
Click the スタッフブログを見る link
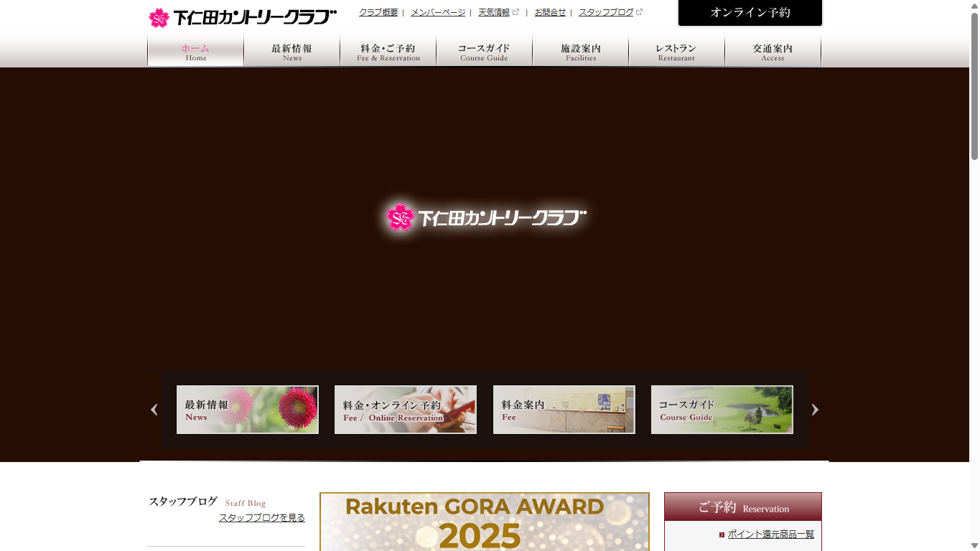coord(262,517)
